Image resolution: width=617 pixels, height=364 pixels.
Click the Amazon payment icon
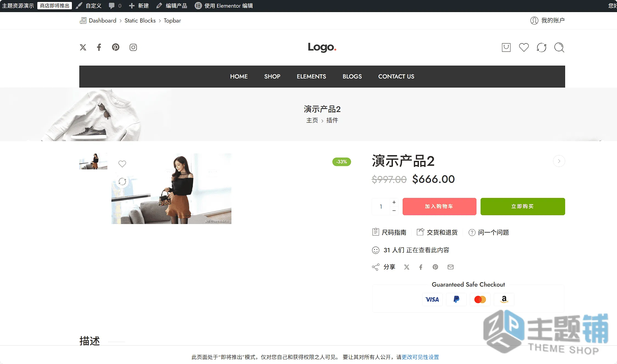504,299
